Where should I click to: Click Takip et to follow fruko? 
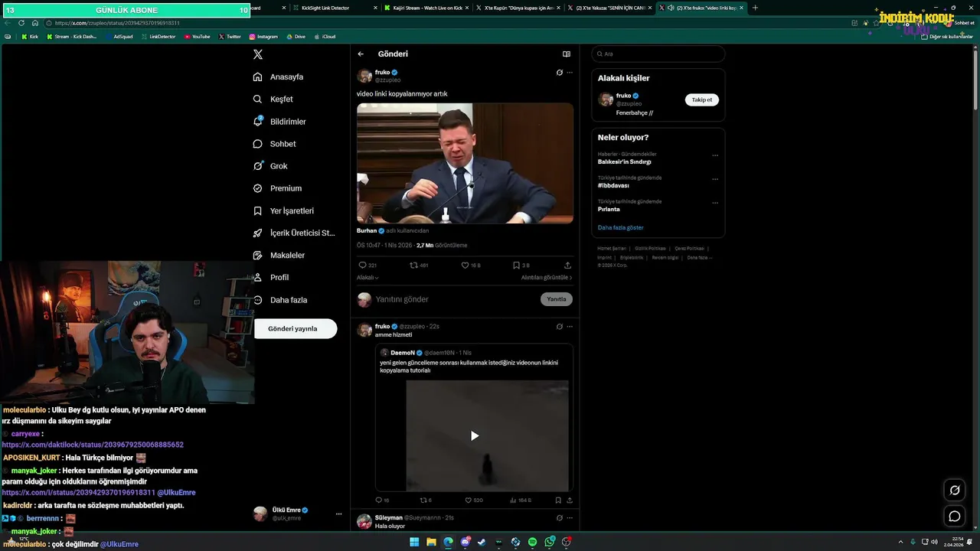[x=701, y=100]
